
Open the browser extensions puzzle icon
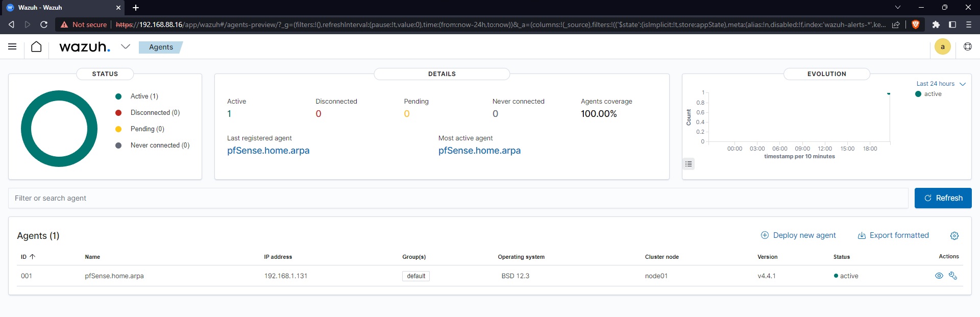point(936,25)
